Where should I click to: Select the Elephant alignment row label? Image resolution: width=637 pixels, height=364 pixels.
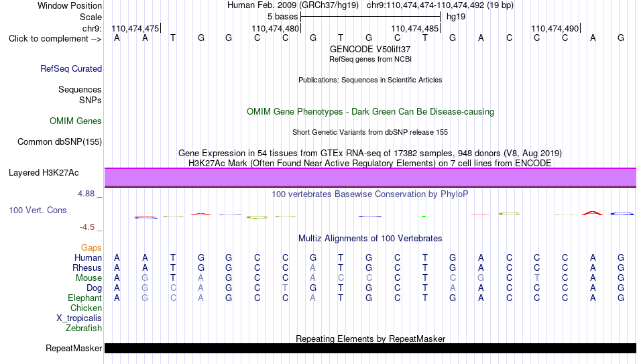84,298
